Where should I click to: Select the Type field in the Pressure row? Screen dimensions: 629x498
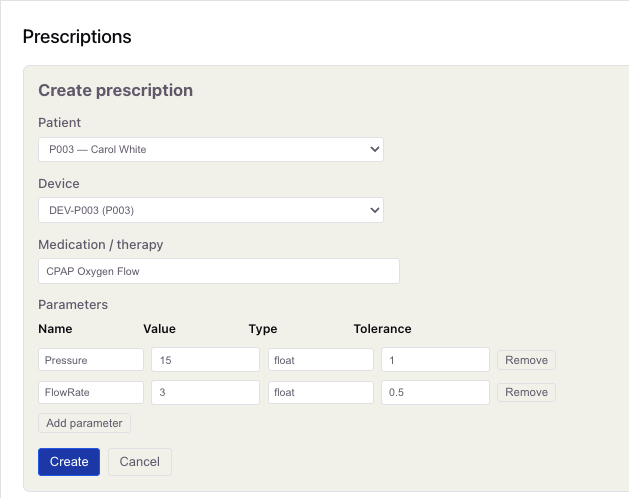point(320,360)
